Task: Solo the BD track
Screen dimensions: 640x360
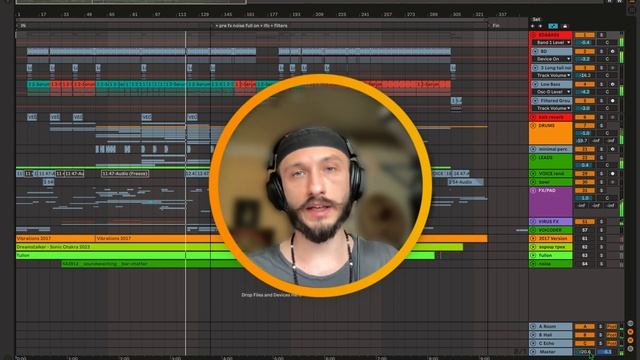Action: pos(601,51)
